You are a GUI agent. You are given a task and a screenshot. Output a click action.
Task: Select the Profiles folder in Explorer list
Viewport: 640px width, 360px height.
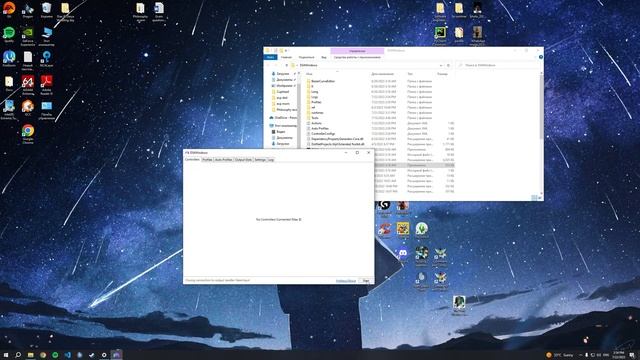[316, 102]
